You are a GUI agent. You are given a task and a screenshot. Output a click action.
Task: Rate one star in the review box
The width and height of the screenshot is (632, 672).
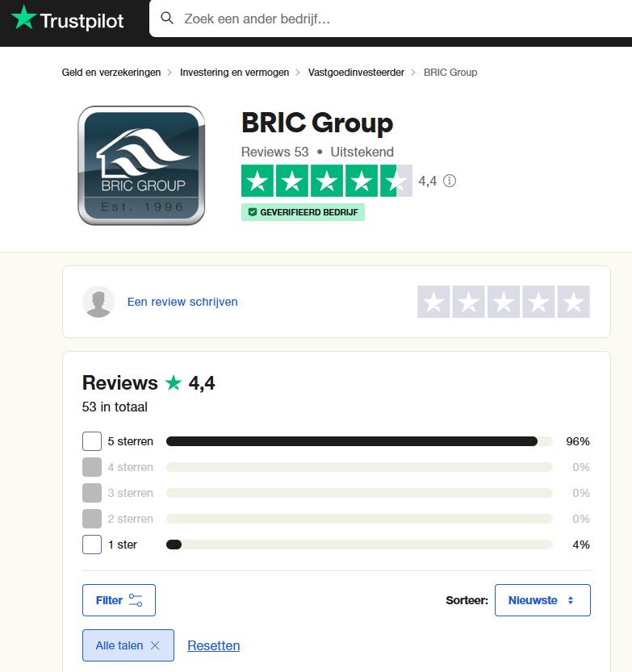click(433, 302)
